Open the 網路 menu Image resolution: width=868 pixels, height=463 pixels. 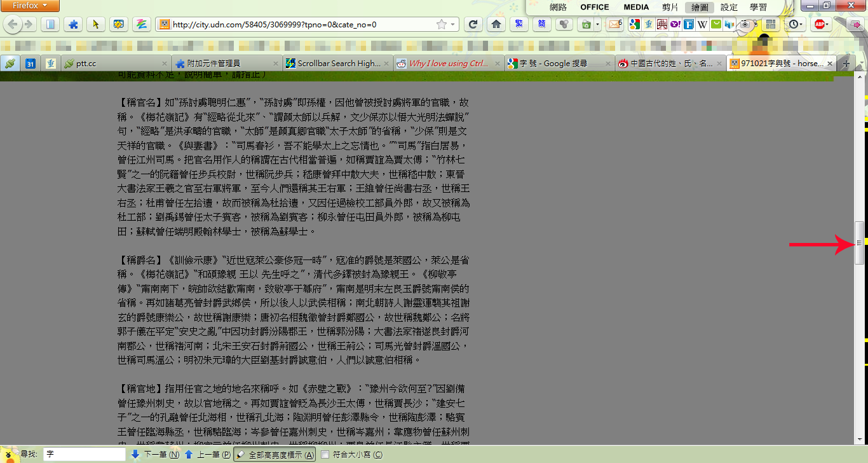pos(558,7)
